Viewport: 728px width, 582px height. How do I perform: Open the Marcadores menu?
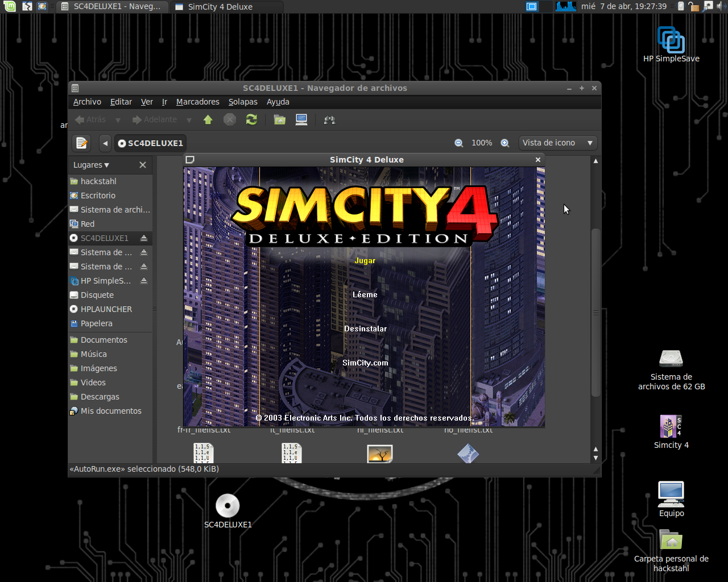pyautogui.click(x=197, y=102)
